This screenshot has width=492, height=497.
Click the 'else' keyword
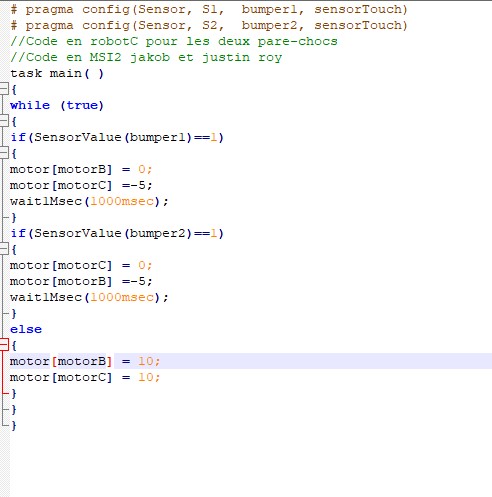[x=26, y=329]
